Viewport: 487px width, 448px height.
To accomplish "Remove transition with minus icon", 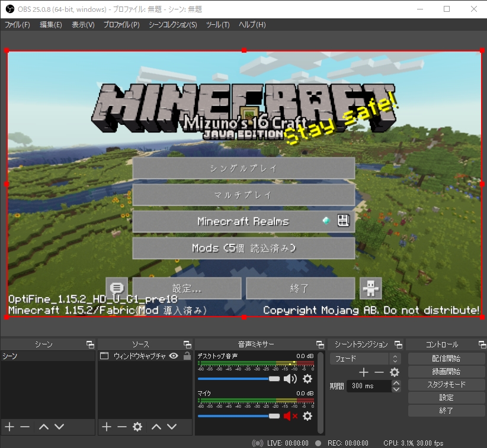I will pyautogui.click(x=379, y=372).
